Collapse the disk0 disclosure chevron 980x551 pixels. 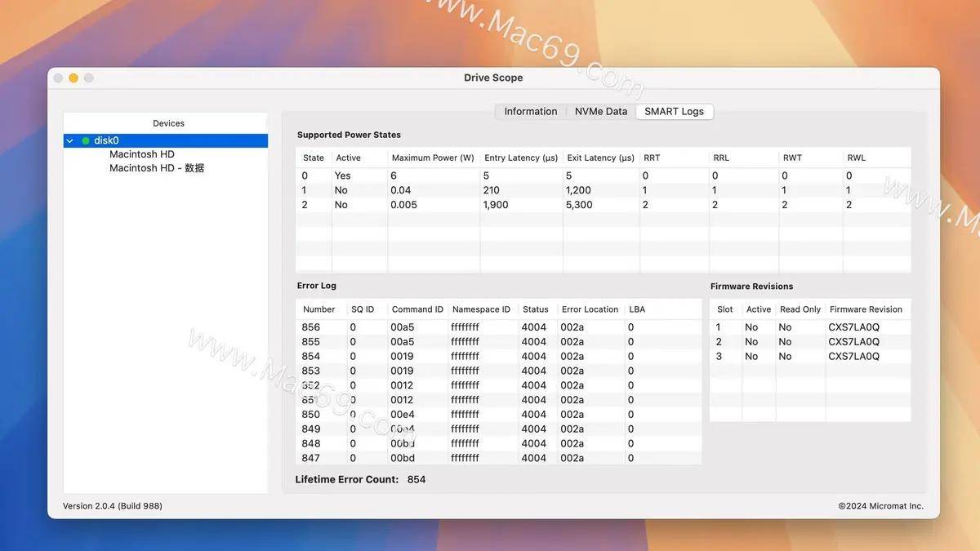[69, 141]
